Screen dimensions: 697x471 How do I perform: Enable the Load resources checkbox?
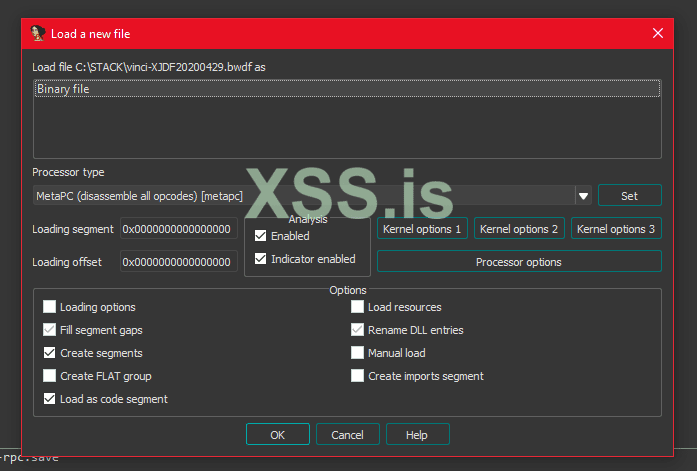tap(357, 307)
